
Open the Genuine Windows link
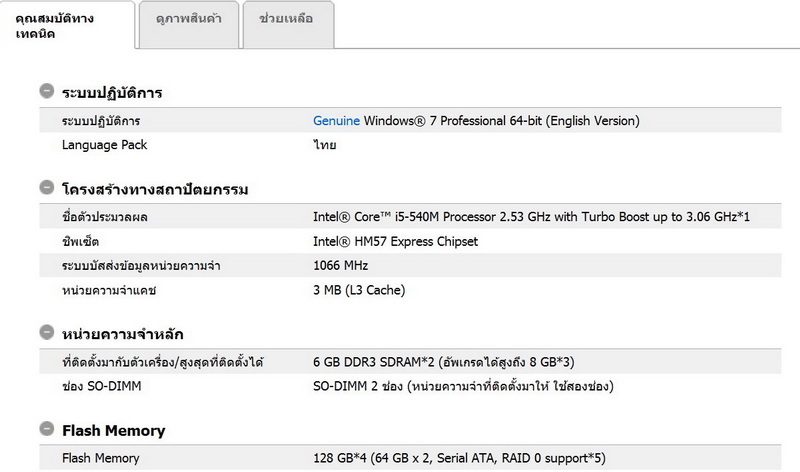click(336, 121)
